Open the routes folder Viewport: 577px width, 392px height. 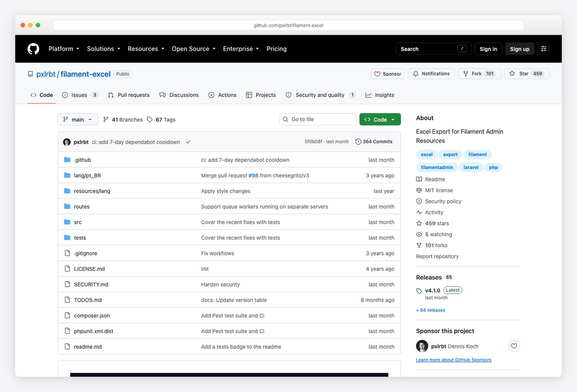coord(82,206)
